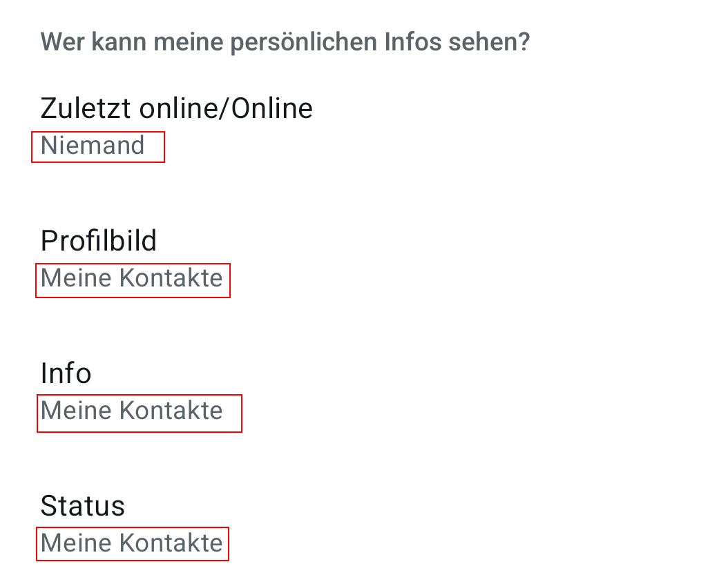This screenshot has width=728, height=575.
Task: Select Meine Kontakte value under Status
Action: click(x=132, y=543)
